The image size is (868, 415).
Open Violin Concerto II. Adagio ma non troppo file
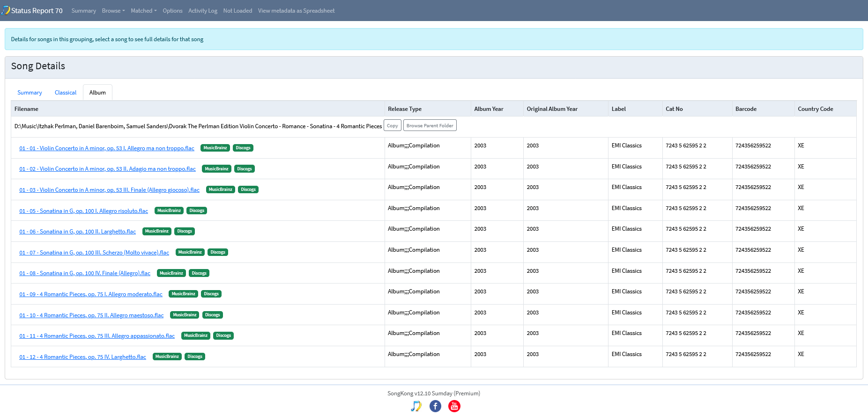pyautogui.click(x=108, y=169)
